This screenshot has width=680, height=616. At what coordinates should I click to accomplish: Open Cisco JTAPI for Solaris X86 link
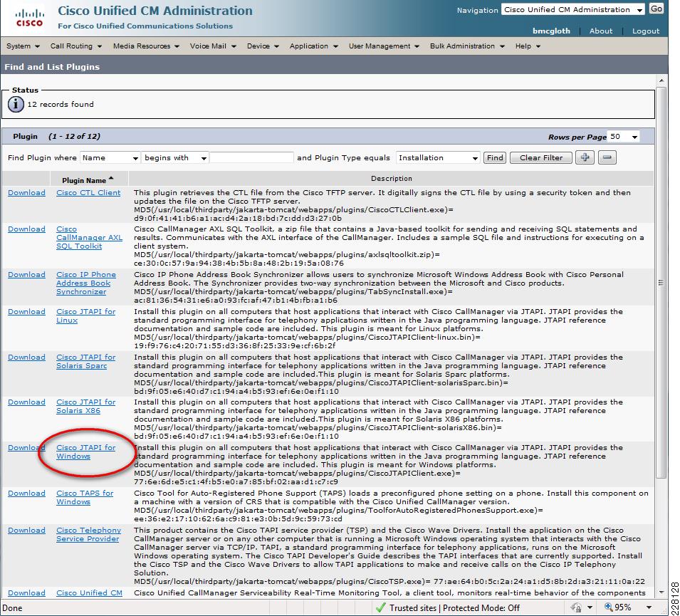(x=86, y=407)
